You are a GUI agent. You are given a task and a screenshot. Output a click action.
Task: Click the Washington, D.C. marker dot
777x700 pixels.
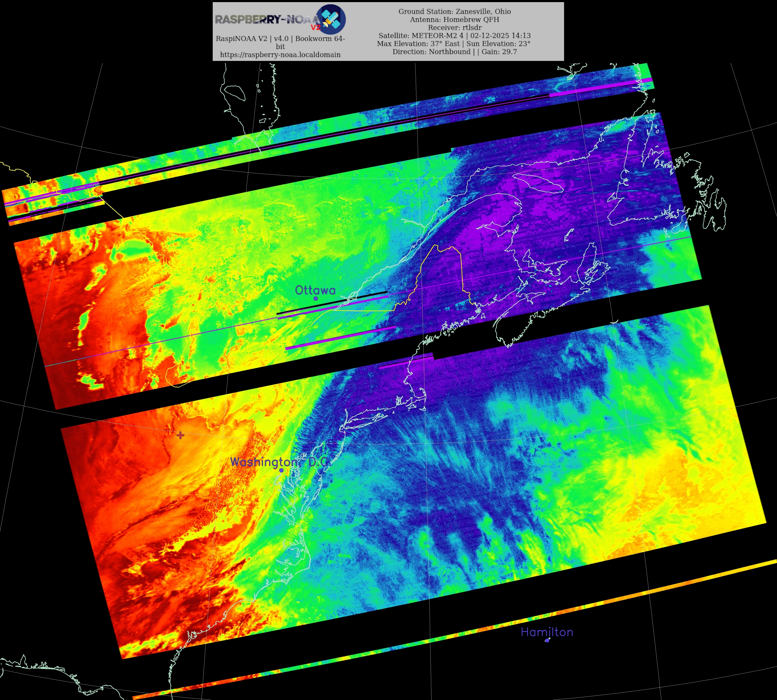[x=281, y=470]
